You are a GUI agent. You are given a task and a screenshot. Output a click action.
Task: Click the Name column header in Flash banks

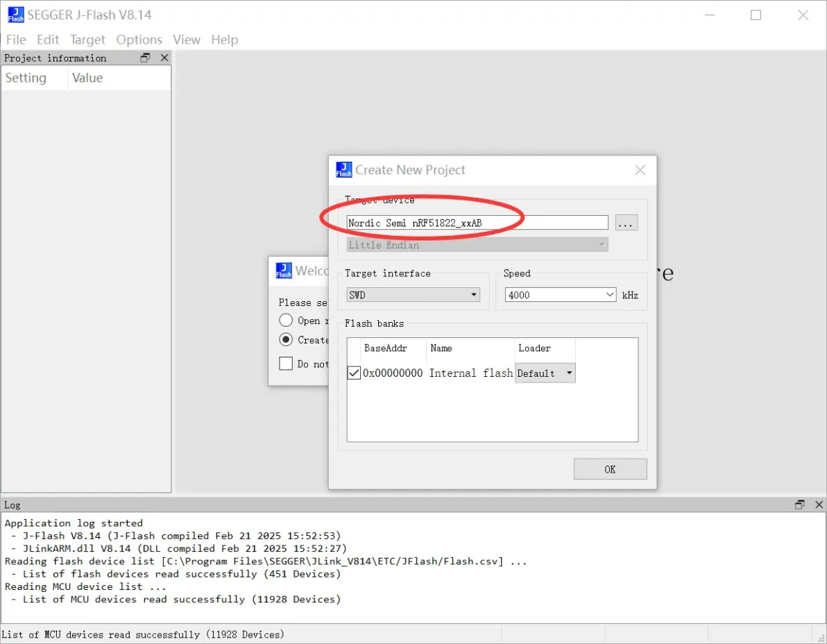[x=470, y=348]
